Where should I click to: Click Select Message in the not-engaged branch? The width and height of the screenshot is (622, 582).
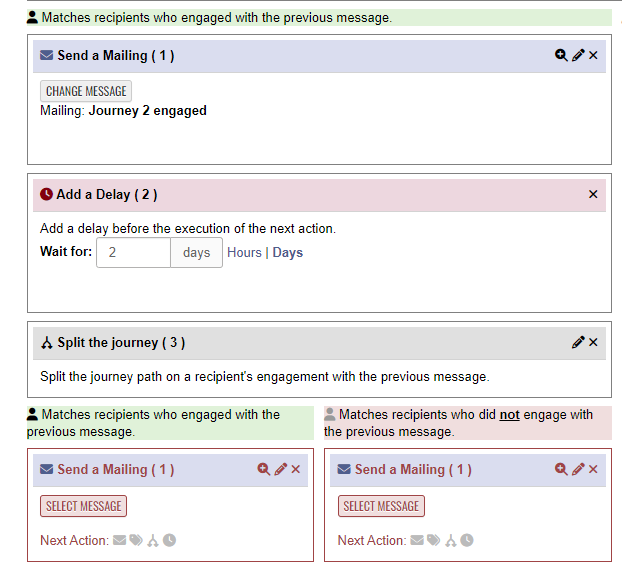pos(381,506)
